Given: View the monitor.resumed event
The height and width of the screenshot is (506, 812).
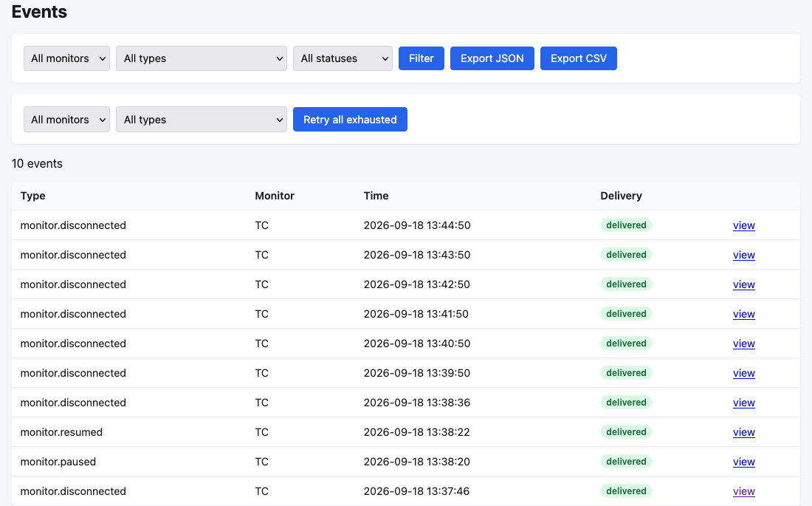Looking at the screenshot, I should [x=743, y=432].
